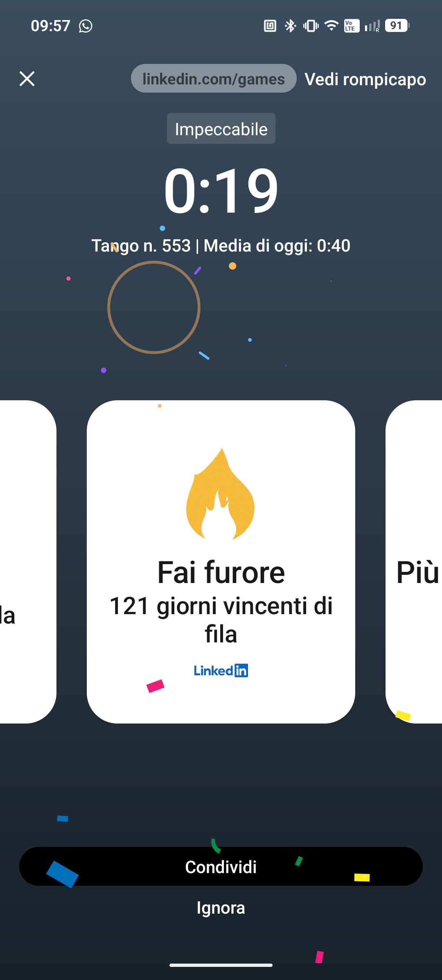This screenshot has width=442, height=980.
Task: Open Vedi rompicapo link
Action: click(x=365, y=79)
